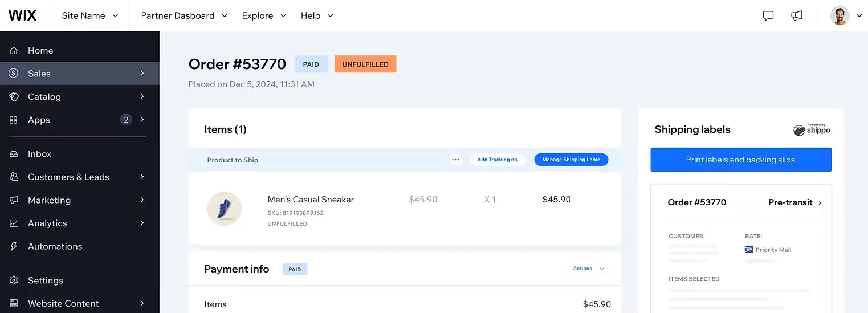Open the three-dots more options menu
This screenshot has height=313, width=868.
coord(455,160)
